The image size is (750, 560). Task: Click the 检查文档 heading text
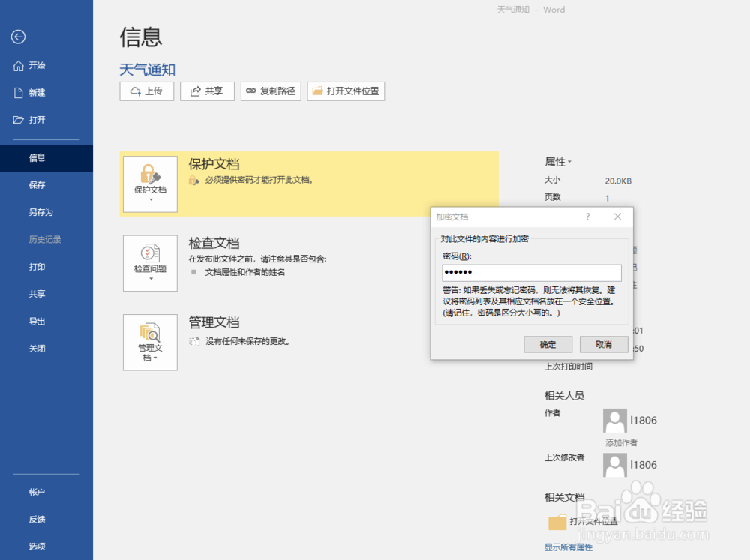[x=214, y=243]
